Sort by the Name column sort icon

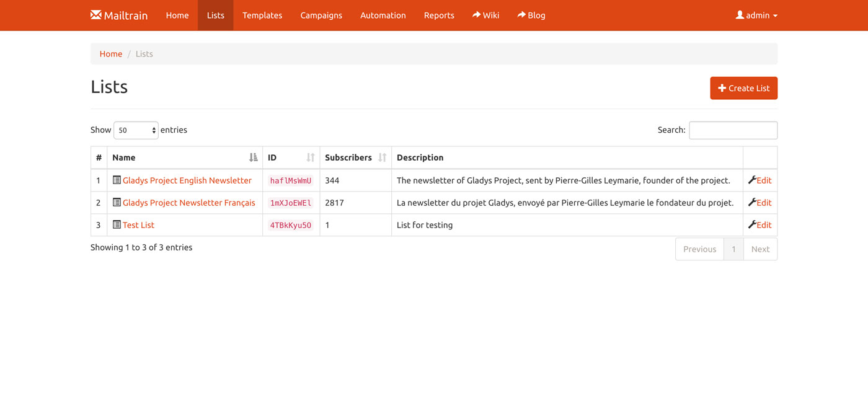click(253, 157)
